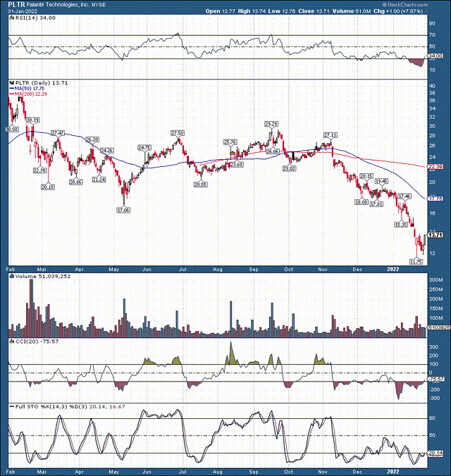Click the PLTR (Daily) candlestick legend icon

pos(12,83)
